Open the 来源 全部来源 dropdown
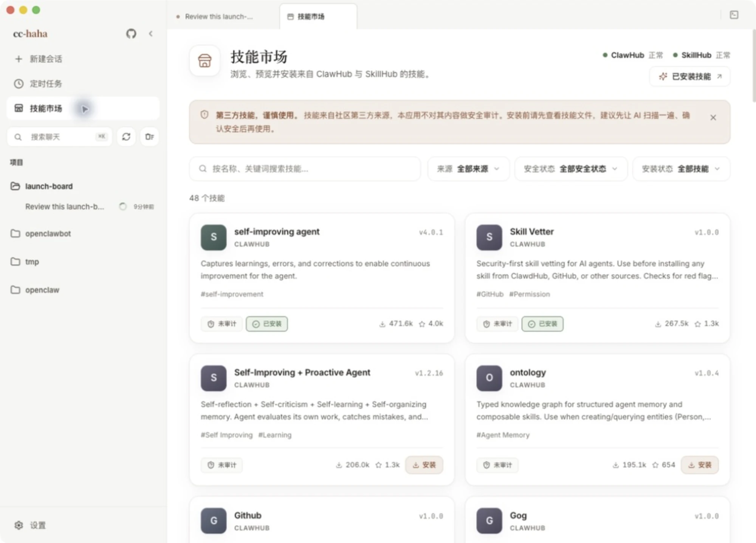 pos(468,169)
